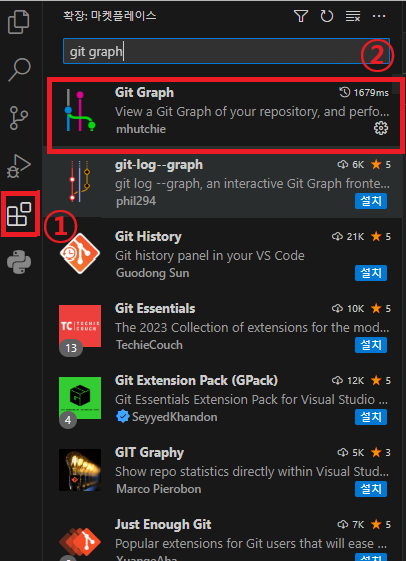The width and height of the screenshot is (406, 561).
Task: Click publisher name Marco Pierobon
Action: point(158,489)
